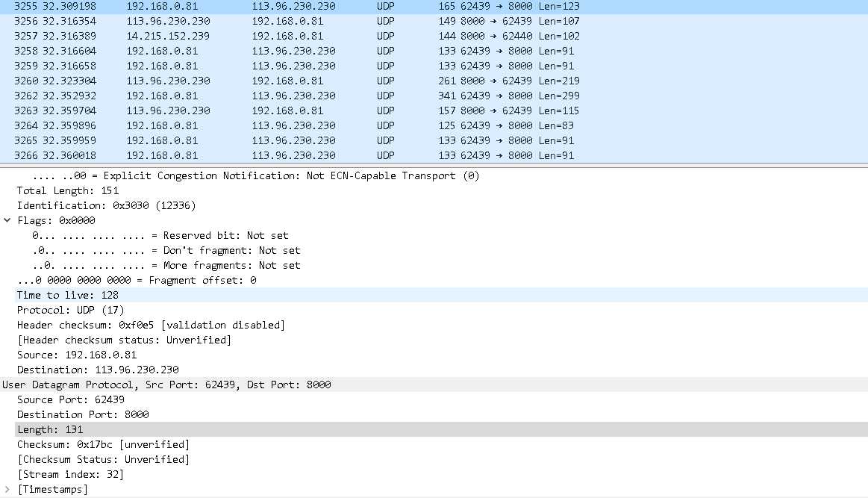Select packet 3262 with Len=299
This screenshot has height=498, width=868.
coord(434,96)
